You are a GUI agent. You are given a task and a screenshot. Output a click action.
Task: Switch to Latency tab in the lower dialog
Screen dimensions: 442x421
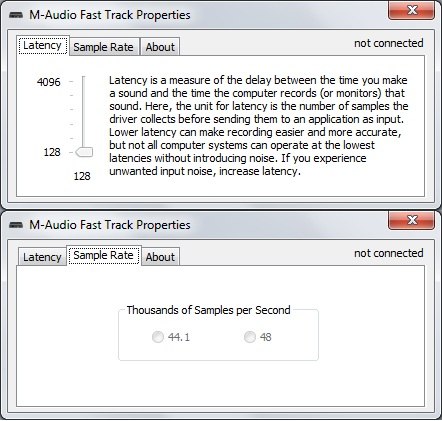coord(42,257)
